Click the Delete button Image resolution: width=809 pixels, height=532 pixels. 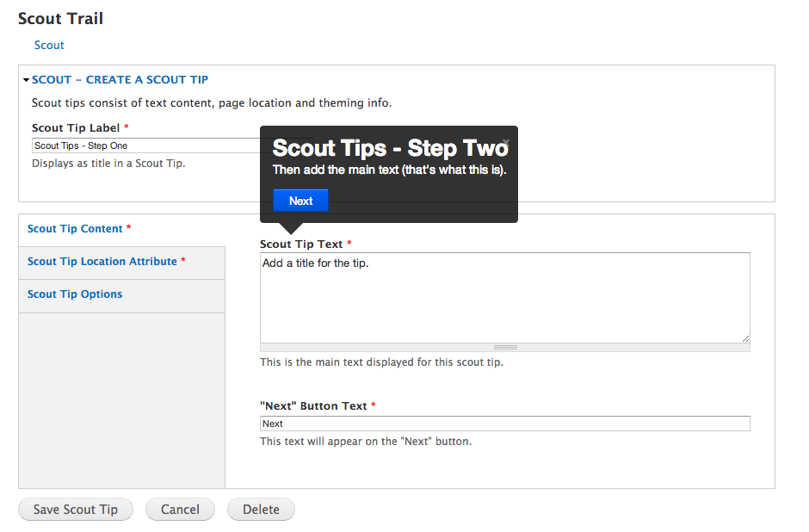pyautogui.click(x=261, y=510)
